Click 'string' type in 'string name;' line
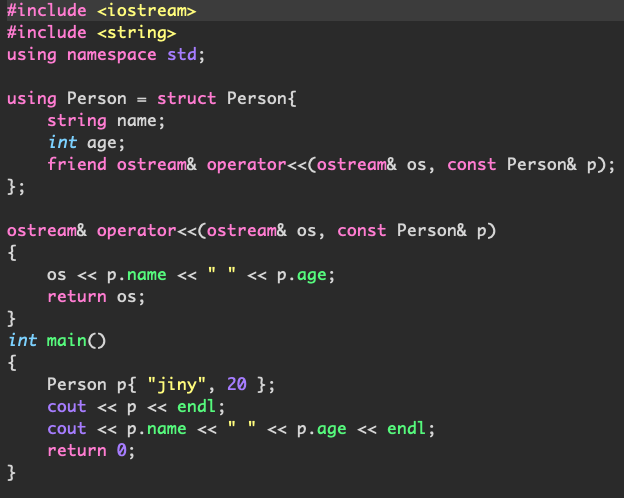Screen dimensions: 624x498 click(77, 121)
